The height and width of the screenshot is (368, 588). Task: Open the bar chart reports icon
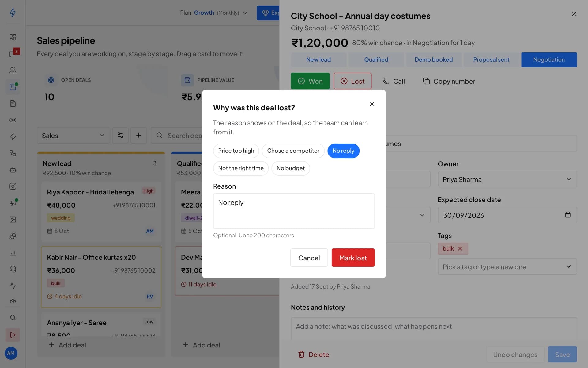(x=13, y=252)
